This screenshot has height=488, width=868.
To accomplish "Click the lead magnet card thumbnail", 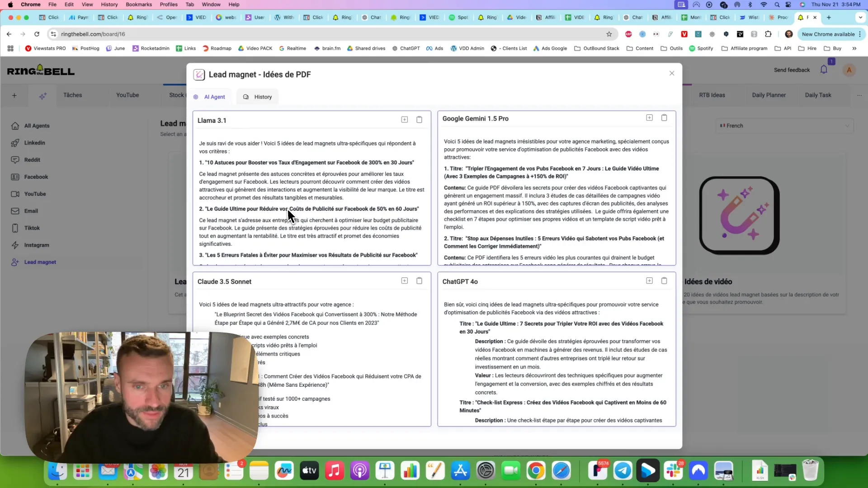I will 739,216.
